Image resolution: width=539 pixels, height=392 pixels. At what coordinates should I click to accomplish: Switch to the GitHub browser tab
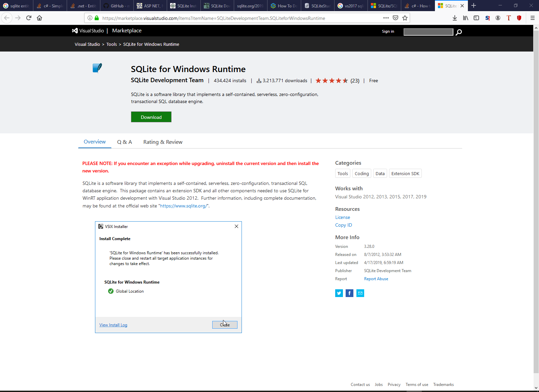tap(116, 6)
